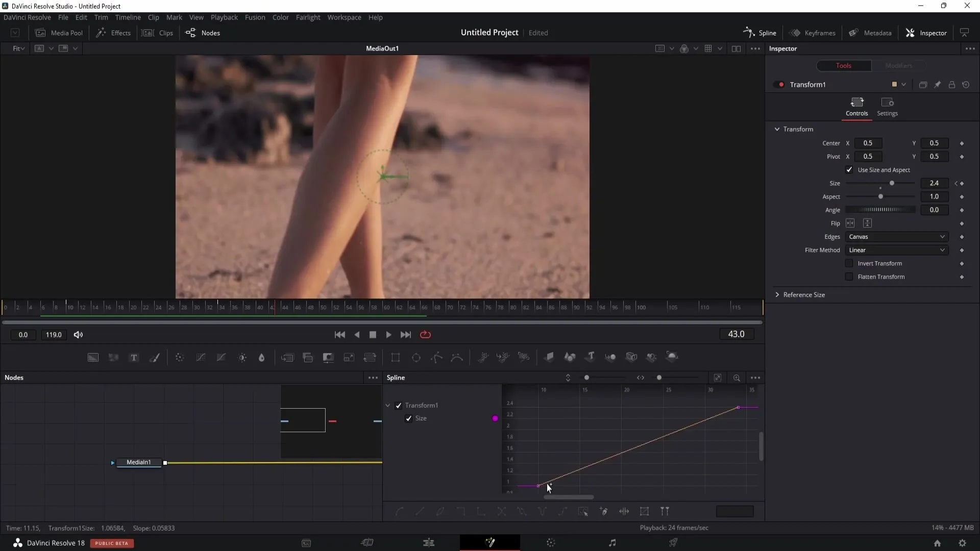The width and height of the screenshot is (980, 551).
Task: Add a B-Spline mask tool
Action: (457, 358)
